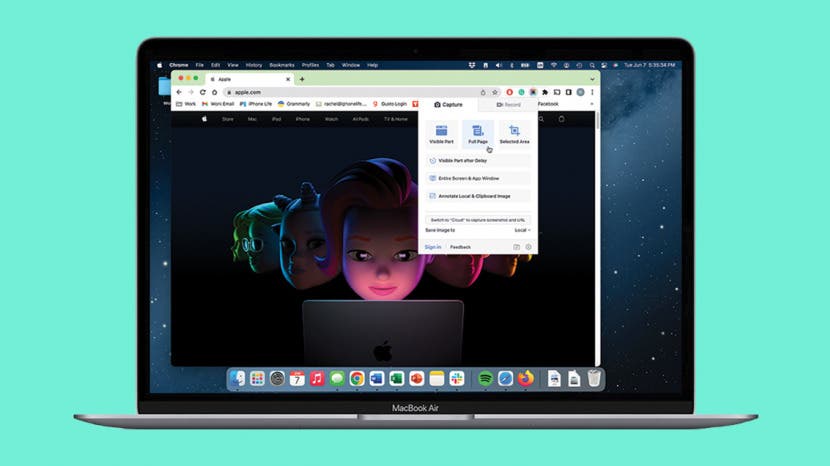The image size is (830, 466).
Task: Open the Grammarly bookmark
Action: 294,104
